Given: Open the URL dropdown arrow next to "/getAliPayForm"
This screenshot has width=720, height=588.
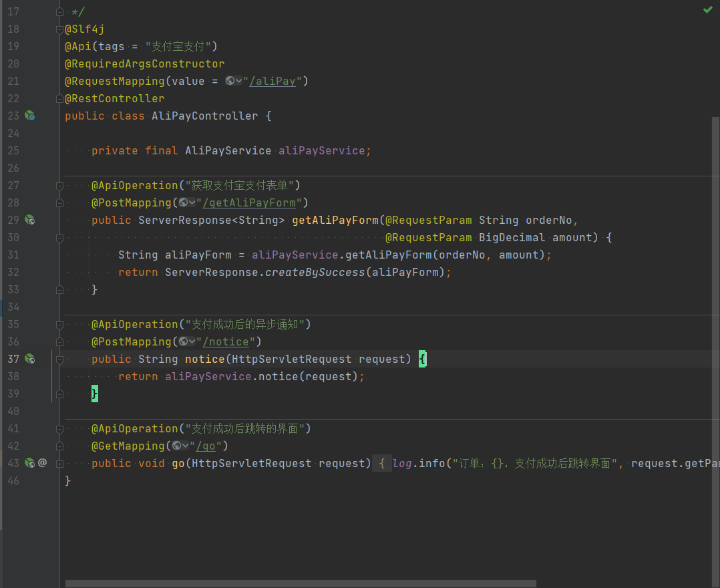Looking at the screenshot, I should pos(192,202).
